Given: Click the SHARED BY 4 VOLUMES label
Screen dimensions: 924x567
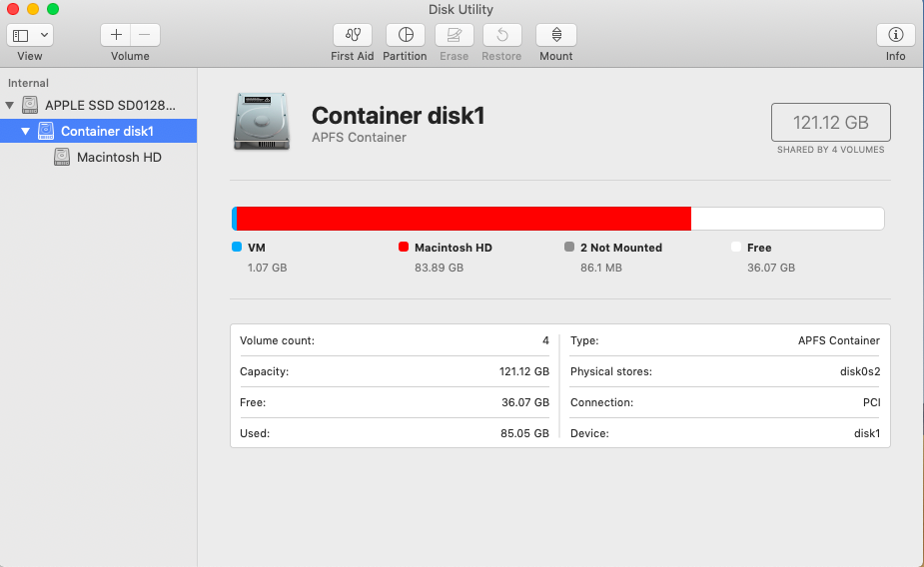Looking at the screenshot, I should tap(831, 150).
